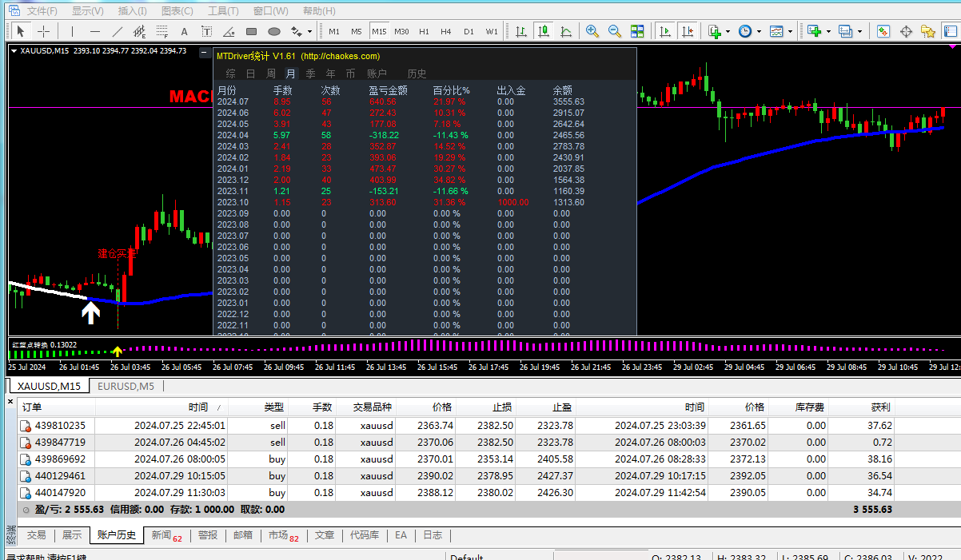The width and height of the screenshot is (961, 560).
Task: Open the 文件(F) menu
Action: pos(42,11)
